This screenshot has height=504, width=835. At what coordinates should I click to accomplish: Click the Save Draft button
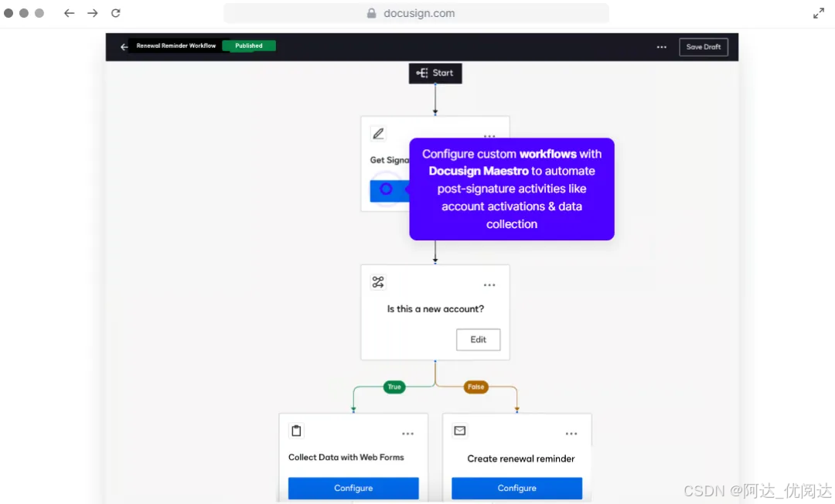pos(703,47)
